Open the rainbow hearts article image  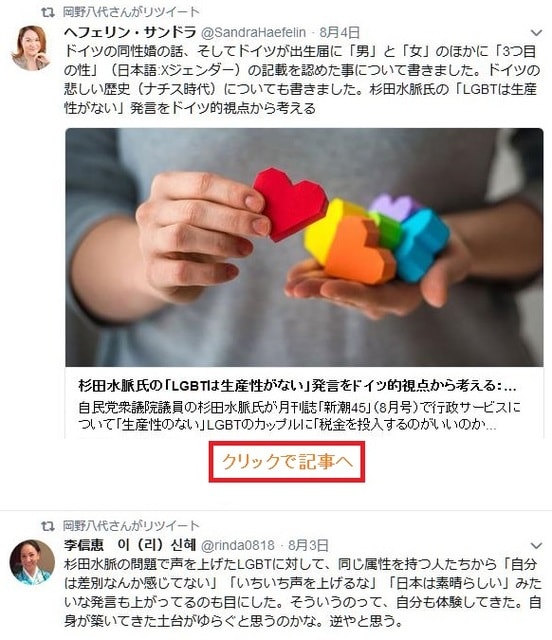tap(304, 247)
